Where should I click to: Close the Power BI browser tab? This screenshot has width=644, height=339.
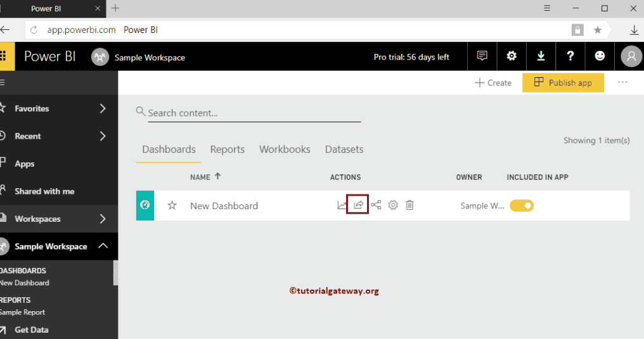point(98,8)
